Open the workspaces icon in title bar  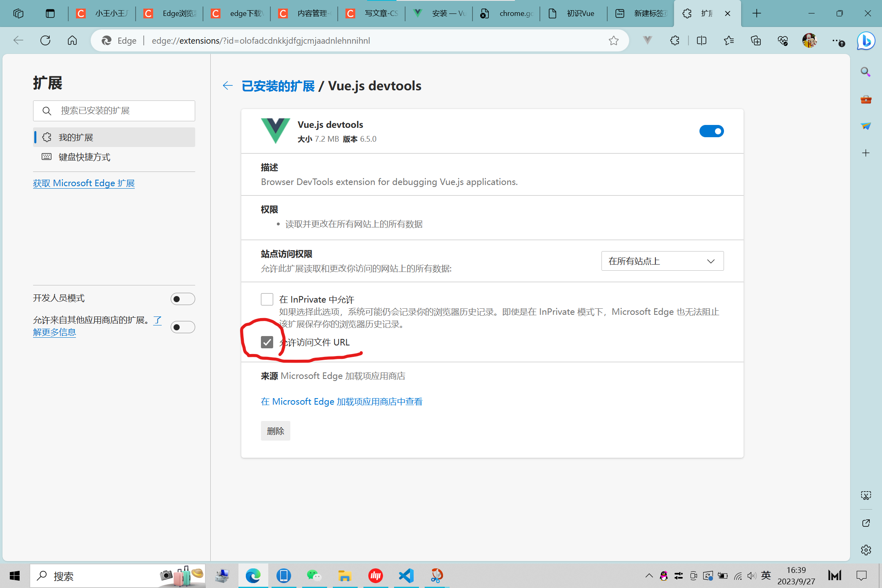coord(18,13)
